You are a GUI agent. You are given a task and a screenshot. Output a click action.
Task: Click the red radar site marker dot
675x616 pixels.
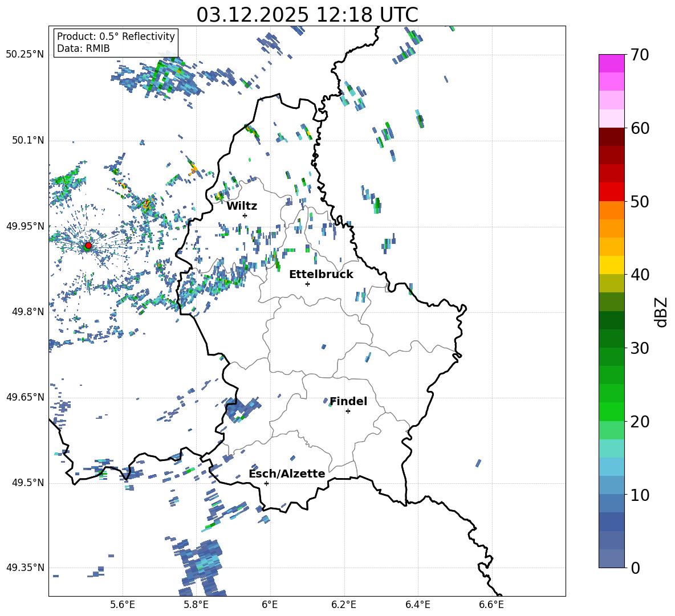pyautogui.click(x=88, y=246)
